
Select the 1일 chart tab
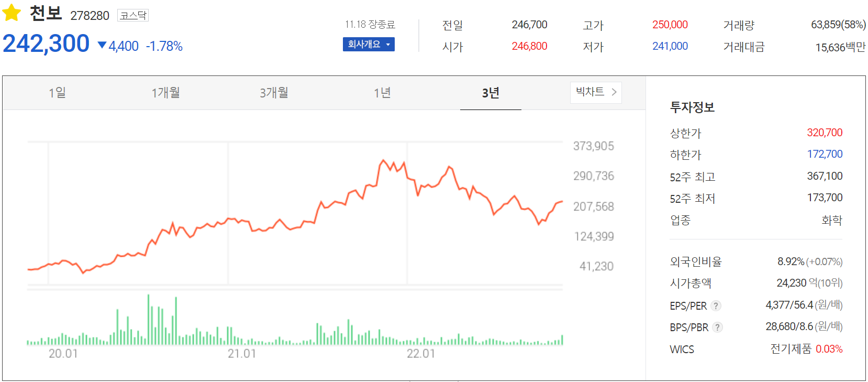click(57, 93)
